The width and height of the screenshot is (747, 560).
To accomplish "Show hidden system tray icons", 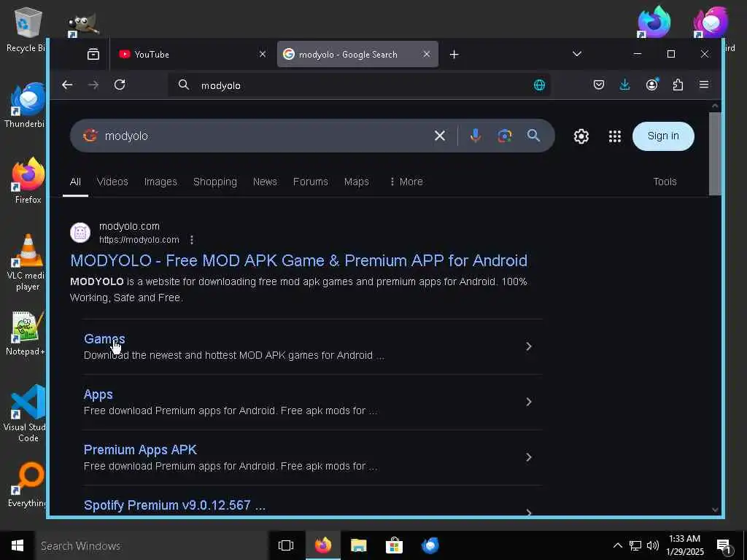I will (x=617, y=545).
